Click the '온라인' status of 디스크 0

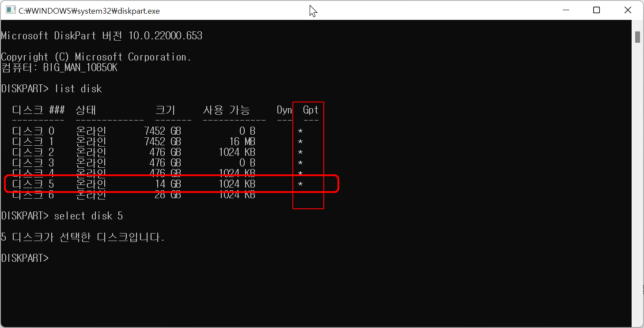point(91,131)
